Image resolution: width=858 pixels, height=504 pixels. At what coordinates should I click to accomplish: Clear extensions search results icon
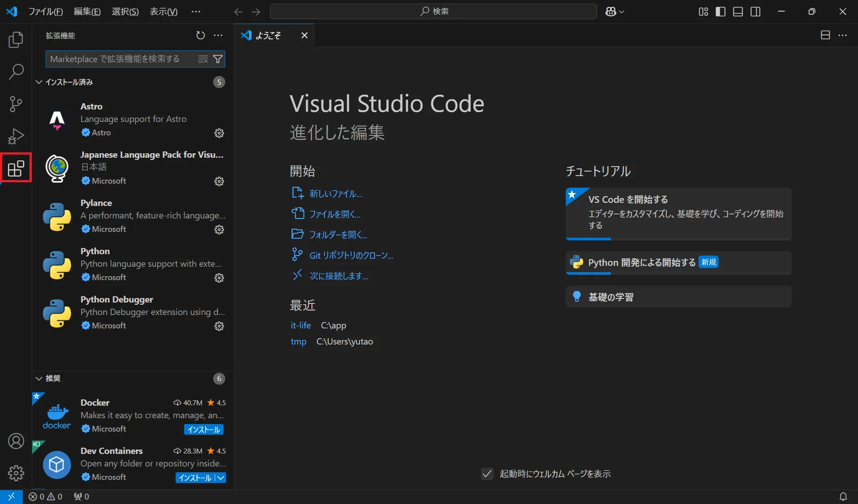(x=203, y=59)
